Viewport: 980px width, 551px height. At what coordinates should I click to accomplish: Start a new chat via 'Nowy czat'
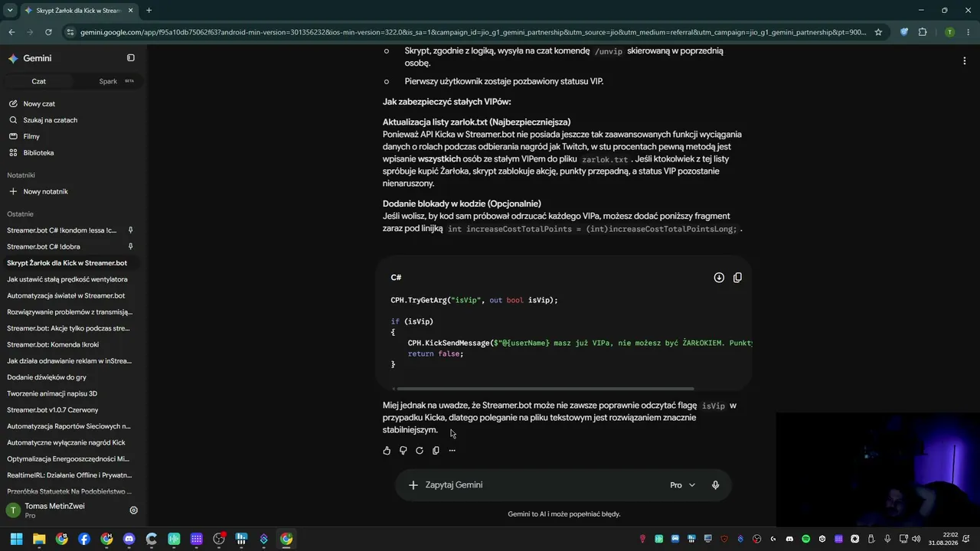[38, 104]
